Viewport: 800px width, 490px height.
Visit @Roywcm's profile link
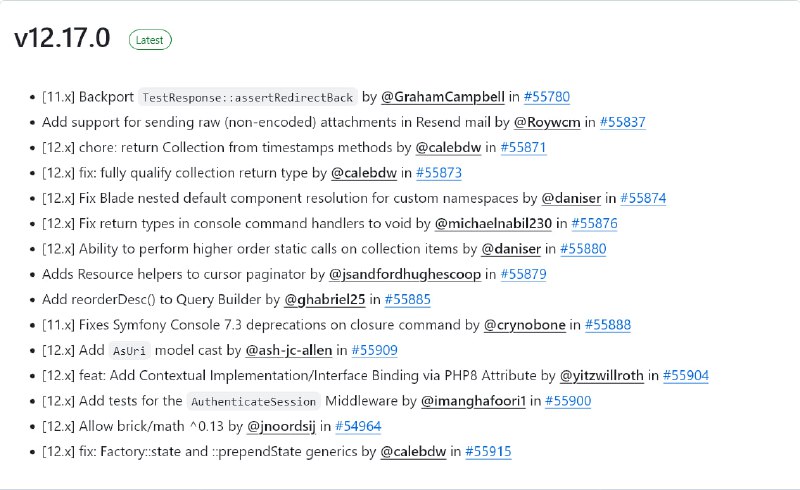(547, 122)
